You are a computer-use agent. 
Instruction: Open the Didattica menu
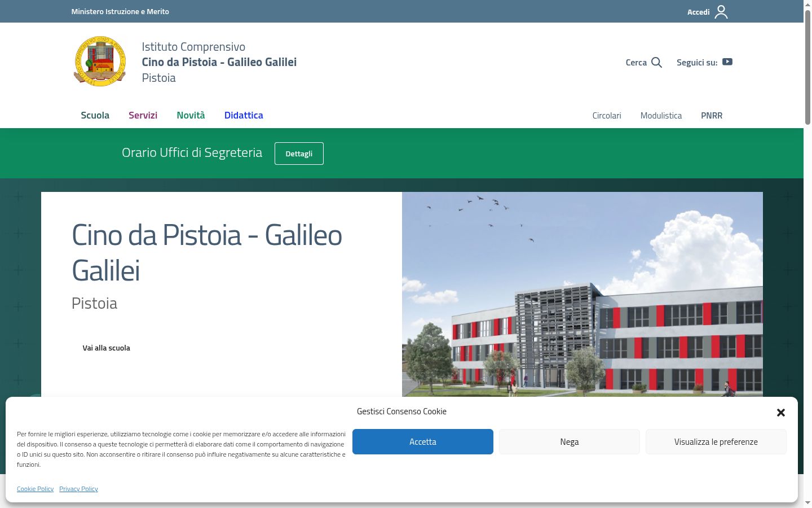coord(244,115)
